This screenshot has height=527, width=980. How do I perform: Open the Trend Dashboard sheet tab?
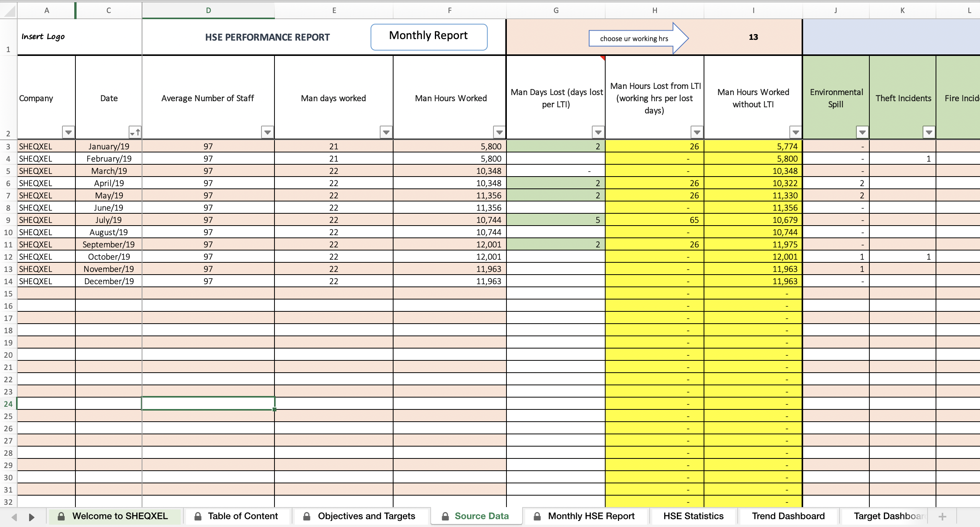(x=788, y=516)
